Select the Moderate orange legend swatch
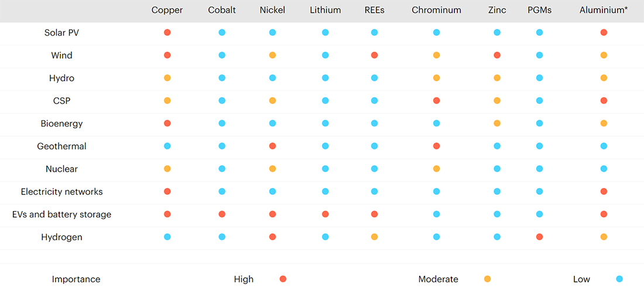 [487, 279]
